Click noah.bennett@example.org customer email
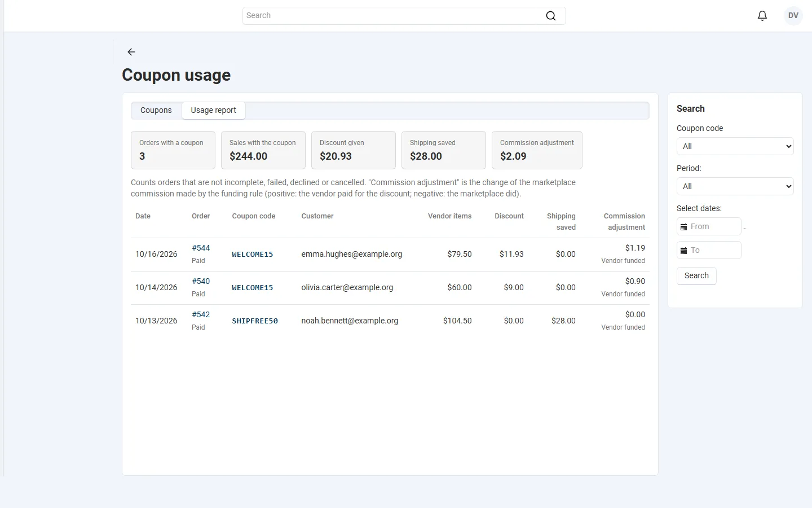812x508 pixels. 350,321
